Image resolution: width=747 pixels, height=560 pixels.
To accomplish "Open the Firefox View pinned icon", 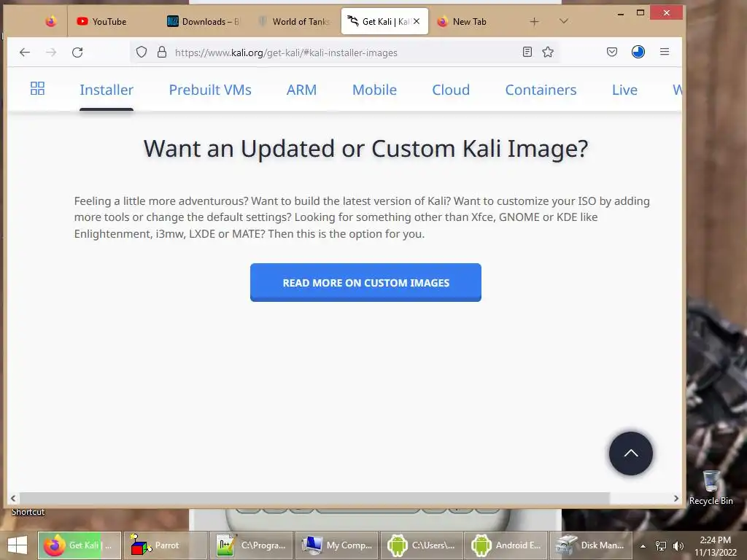I will [x=51, y=21].
